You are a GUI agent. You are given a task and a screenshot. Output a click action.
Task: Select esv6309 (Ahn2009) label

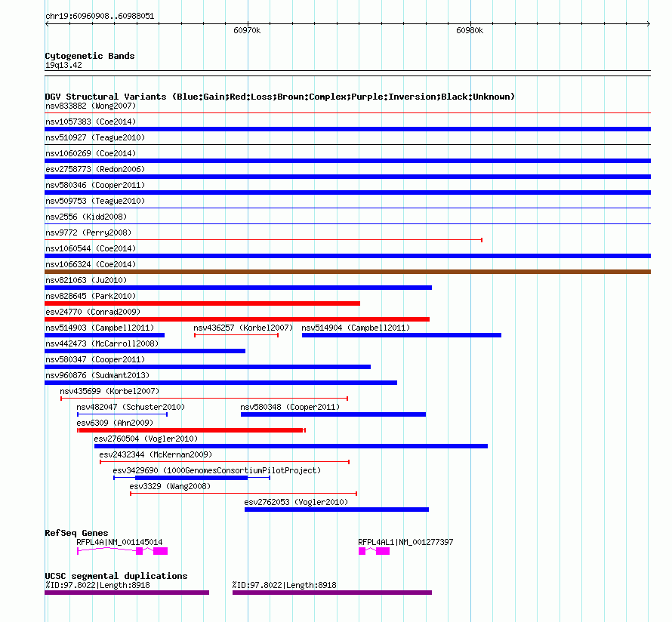point(115,423)
